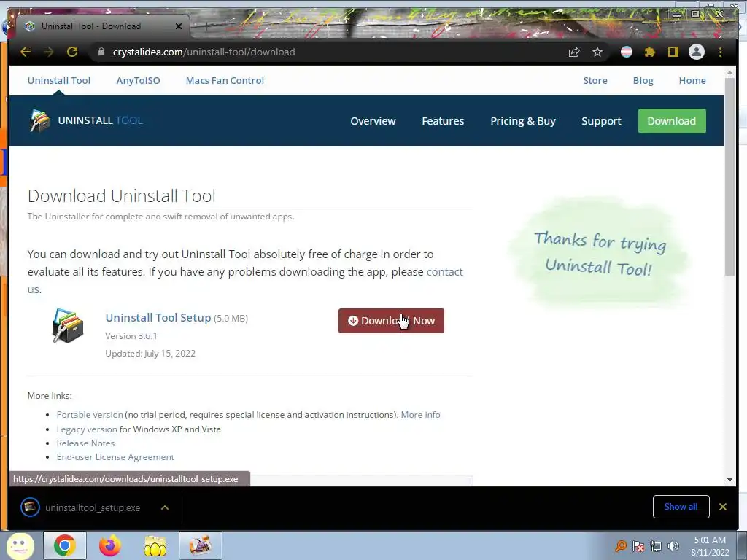Click the Start button smiley orb

pyautogui.click(x=20, y=545)
